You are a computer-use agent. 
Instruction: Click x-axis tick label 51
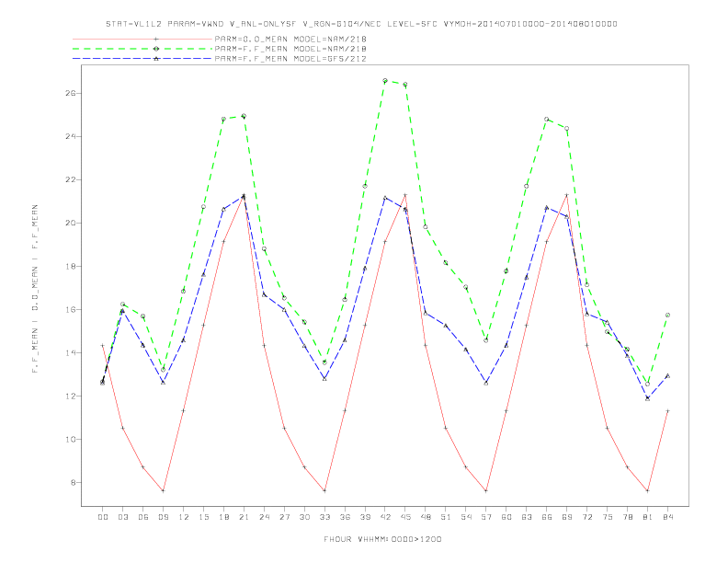coord(446,517)
